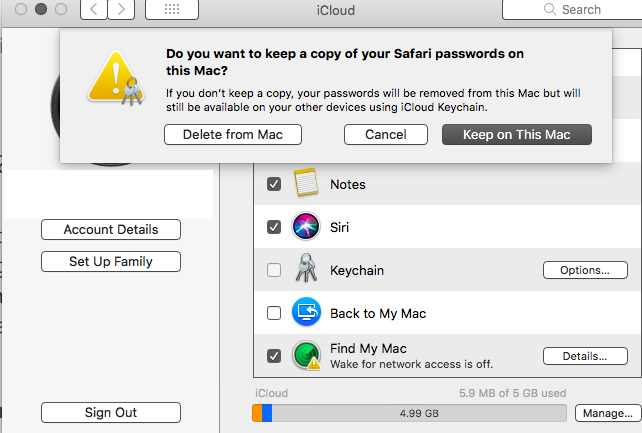This screenshot has width=642, height=433.
Task: Uncheck the Siri checkbox
Action: [x=274, y=227]
